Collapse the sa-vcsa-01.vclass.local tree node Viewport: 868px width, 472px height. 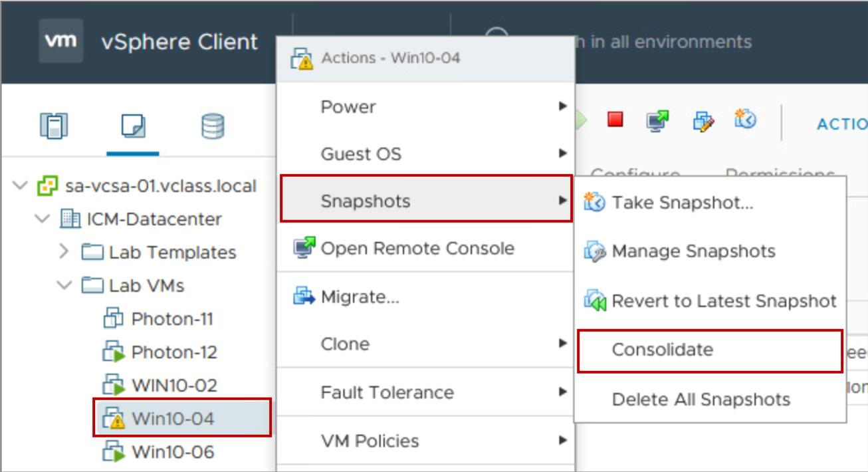click(x=21, y=185)
